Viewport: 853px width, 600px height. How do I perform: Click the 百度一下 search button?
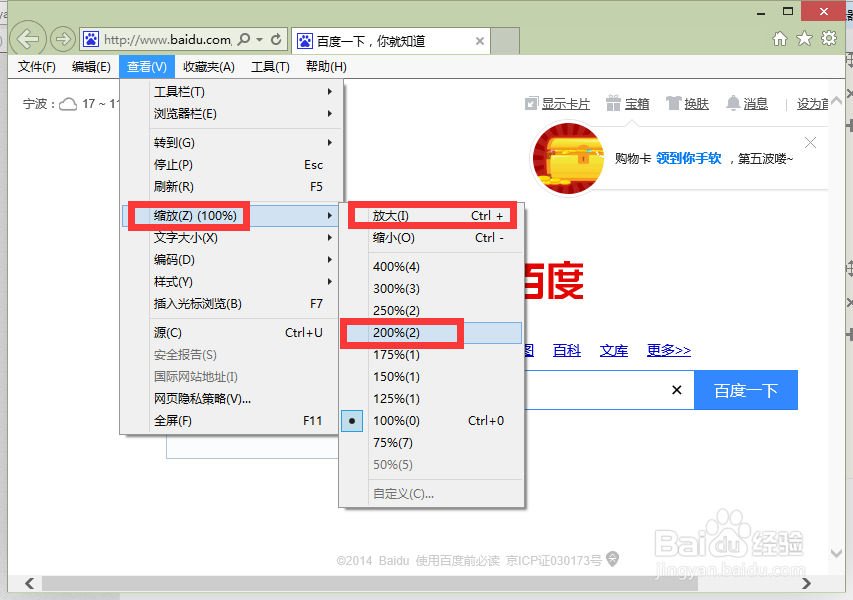coord(746,390)
